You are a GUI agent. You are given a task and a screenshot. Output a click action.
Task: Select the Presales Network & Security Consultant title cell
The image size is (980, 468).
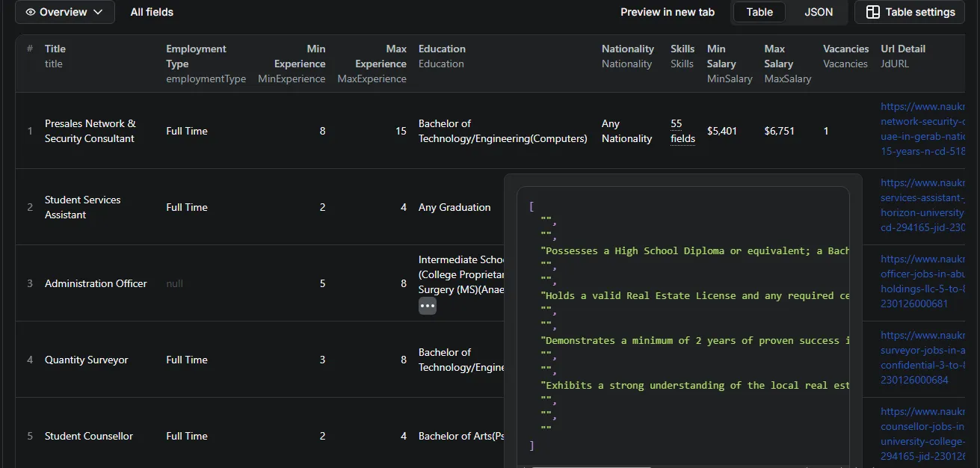coord(90,131)
